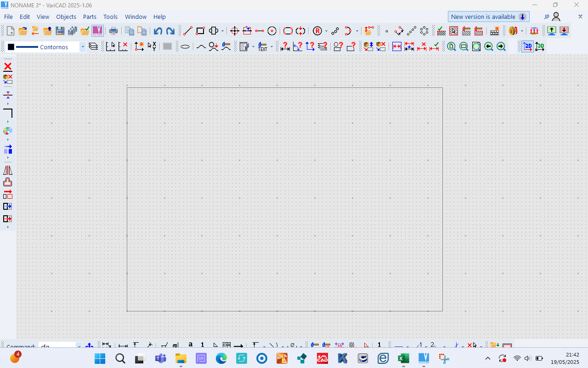Select the Rectangle drawing tool
This screenshot has width=588, height=368.
click(200, 31)
